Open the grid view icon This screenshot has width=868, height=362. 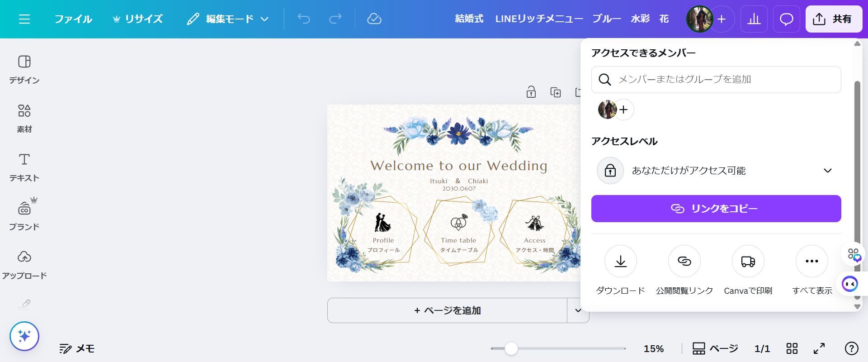792,348
